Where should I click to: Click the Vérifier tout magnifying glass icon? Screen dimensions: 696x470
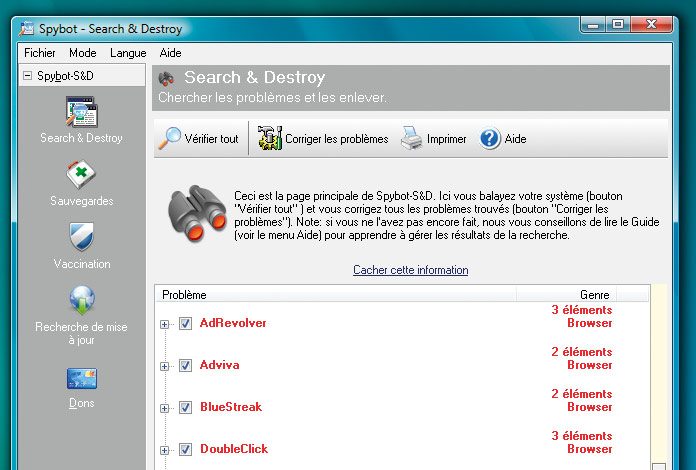tap(170, 138)
